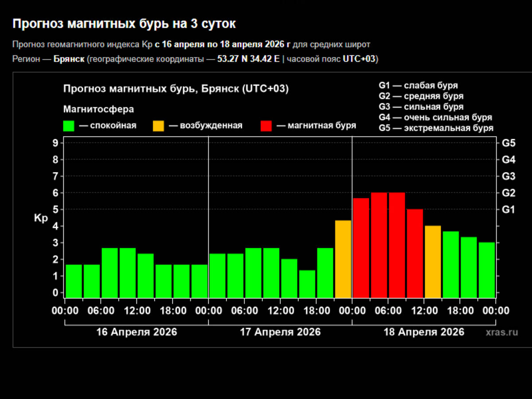Click the first green bar on 16 April
The image size is (532, 399).
(74, 281)
